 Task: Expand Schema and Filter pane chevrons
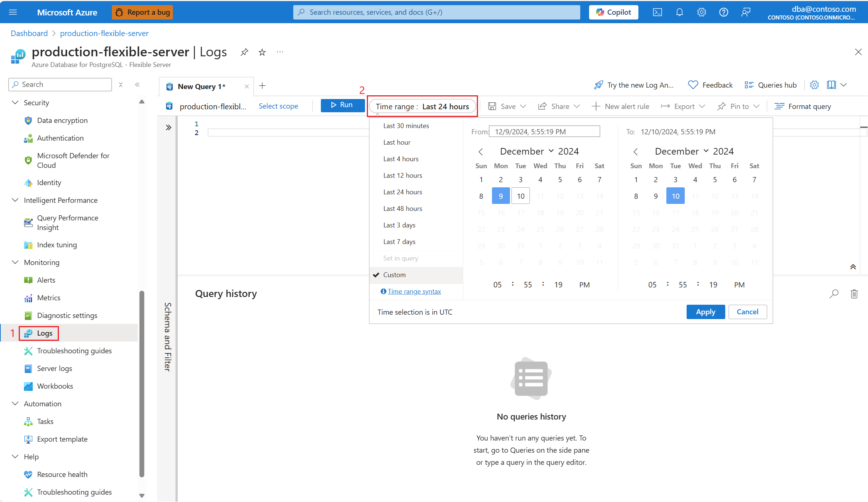click(169, 127)
